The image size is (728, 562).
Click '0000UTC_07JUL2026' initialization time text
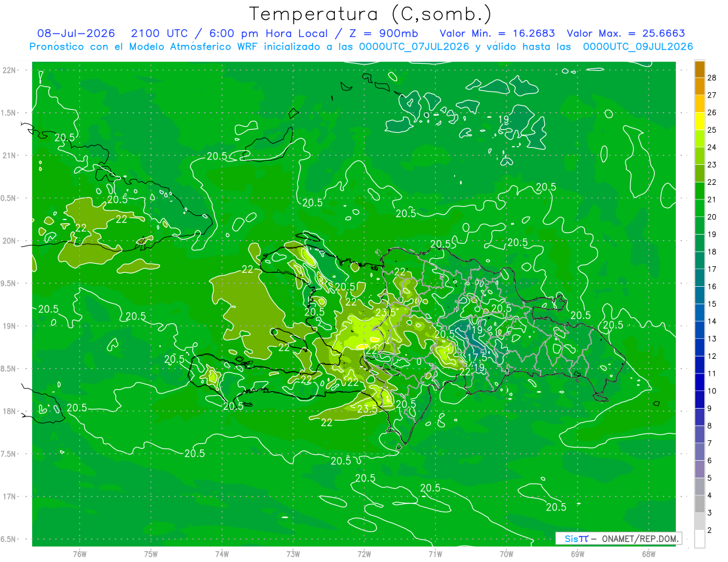pos(414,47)
